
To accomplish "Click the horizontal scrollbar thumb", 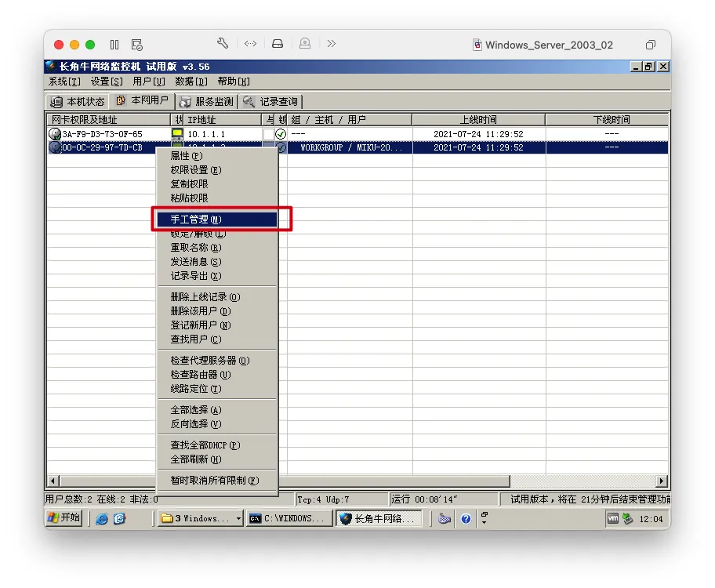I will click(x=285, y=481).
